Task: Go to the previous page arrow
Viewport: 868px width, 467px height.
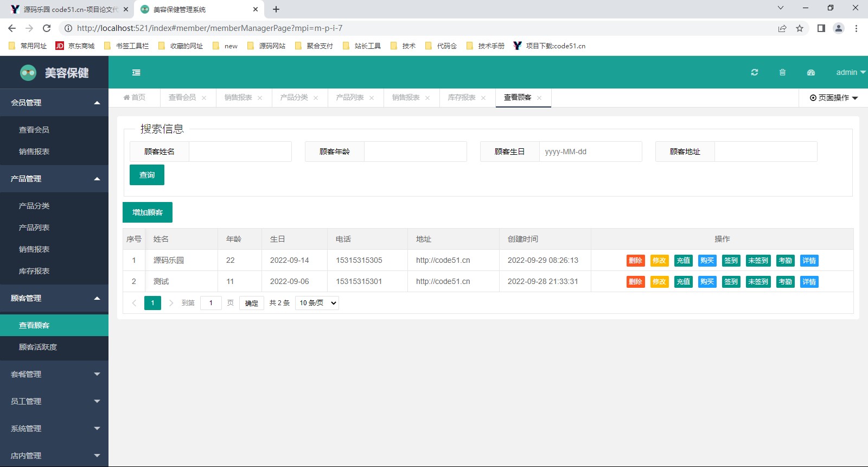Action: point(134,303)
